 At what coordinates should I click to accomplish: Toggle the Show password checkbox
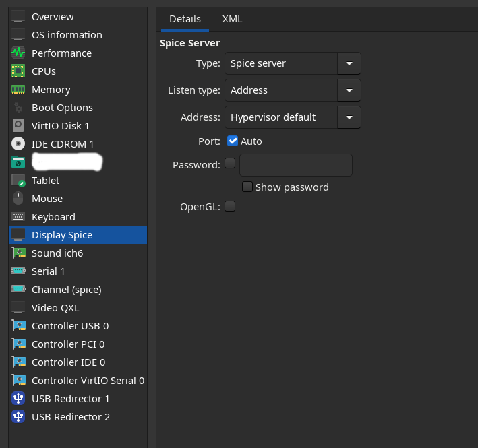[x=247, y=187]
